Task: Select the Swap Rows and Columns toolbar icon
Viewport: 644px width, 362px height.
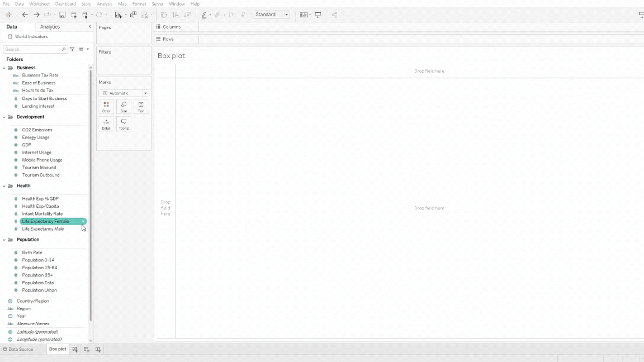Action: click(164, 15)
